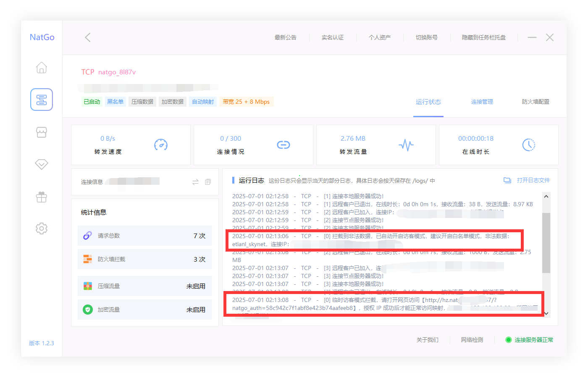The image size is (588, 378).
Task: Click the online duration clock icon
Action: [529, 145]
